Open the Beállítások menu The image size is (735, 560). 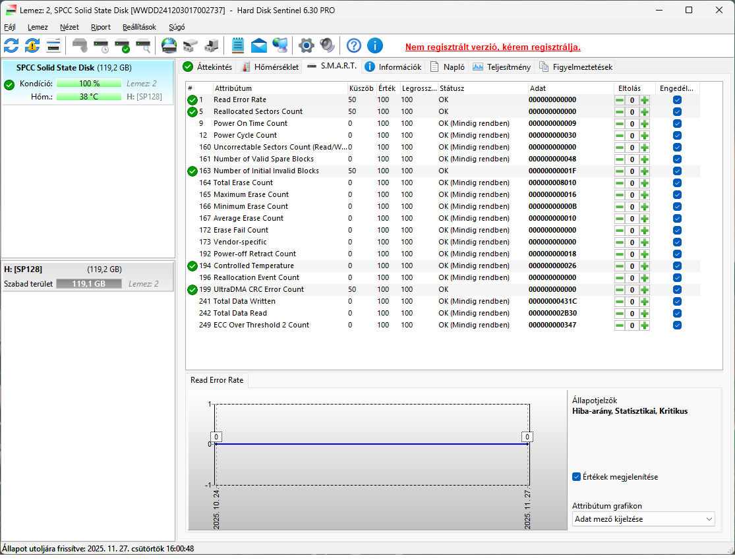(x=139, y=27)
